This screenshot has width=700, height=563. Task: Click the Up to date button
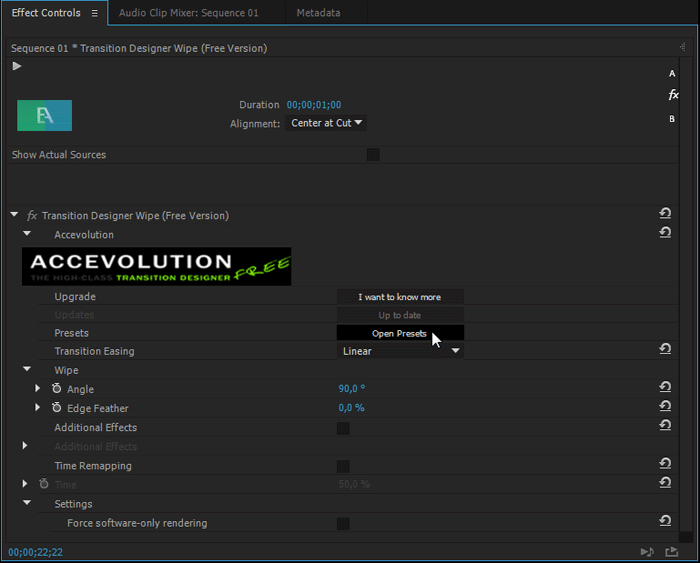[400, 315]
